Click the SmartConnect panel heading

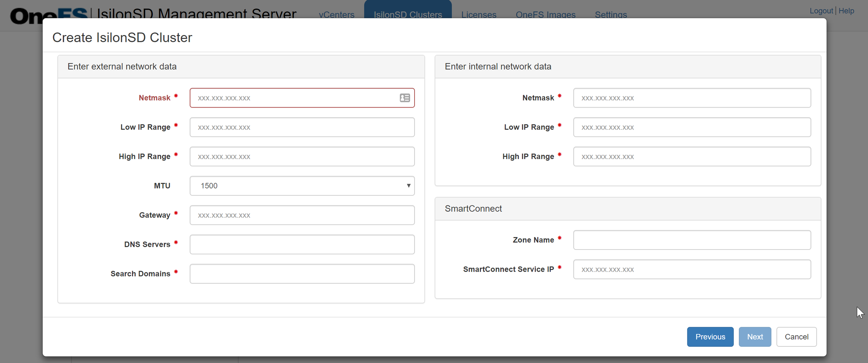tap(473, 209)
